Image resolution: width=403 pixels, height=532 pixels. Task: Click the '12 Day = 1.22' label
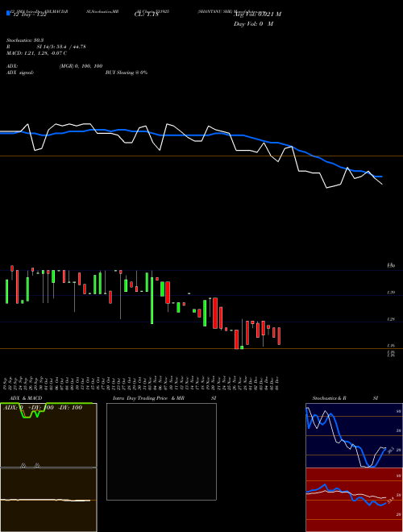click(x=29, y=15)
